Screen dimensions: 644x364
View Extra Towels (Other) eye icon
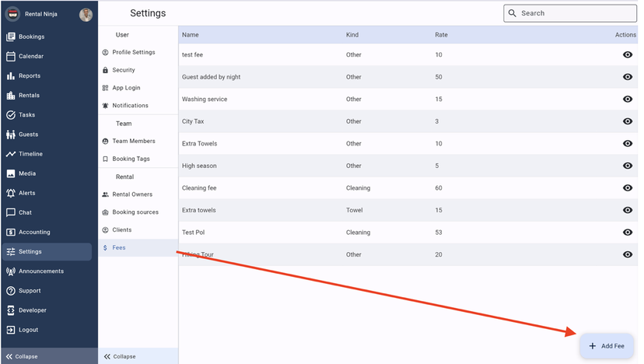627,143
